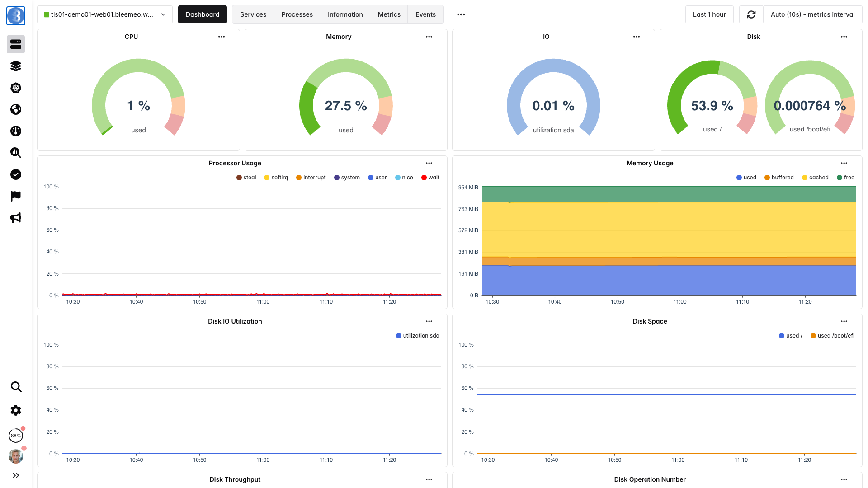
Task: Click the 88% progress circle indicator
Action: click(x=16, y=436)
